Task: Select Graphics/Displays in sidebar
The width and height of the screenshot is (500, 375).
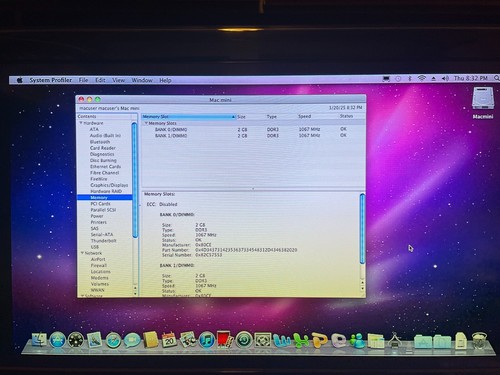Action: click(109, 185)
